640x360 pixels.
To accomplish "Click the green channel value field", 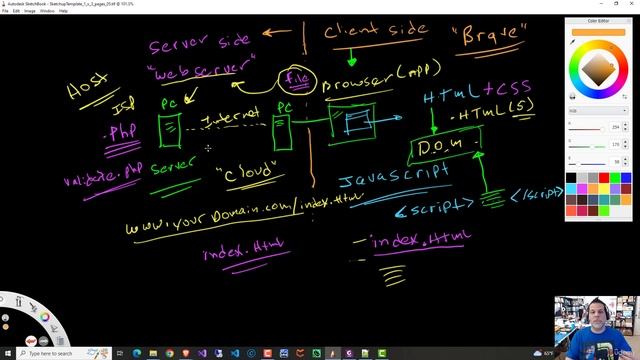I will (x=615, y=144).
